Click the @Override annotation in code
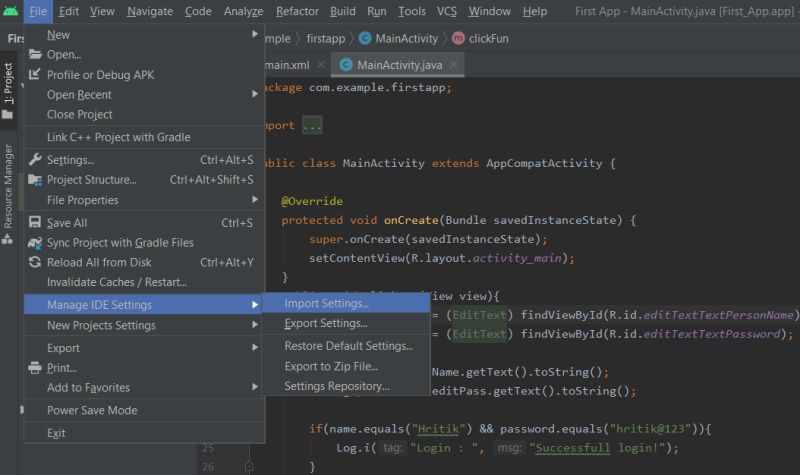This screenshot has height=475, width=800. (312, 201)
